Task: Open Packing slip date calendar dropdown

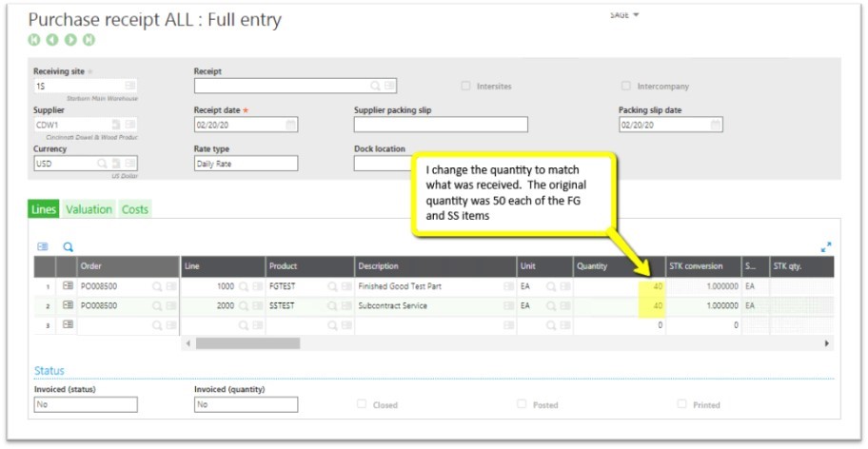Action: coord(716,125)
